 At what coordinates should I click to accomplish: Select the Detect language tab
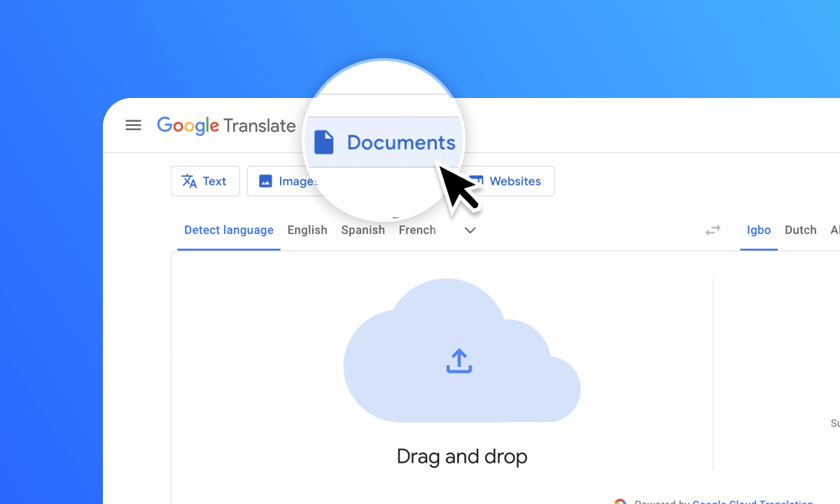point(228,230)
